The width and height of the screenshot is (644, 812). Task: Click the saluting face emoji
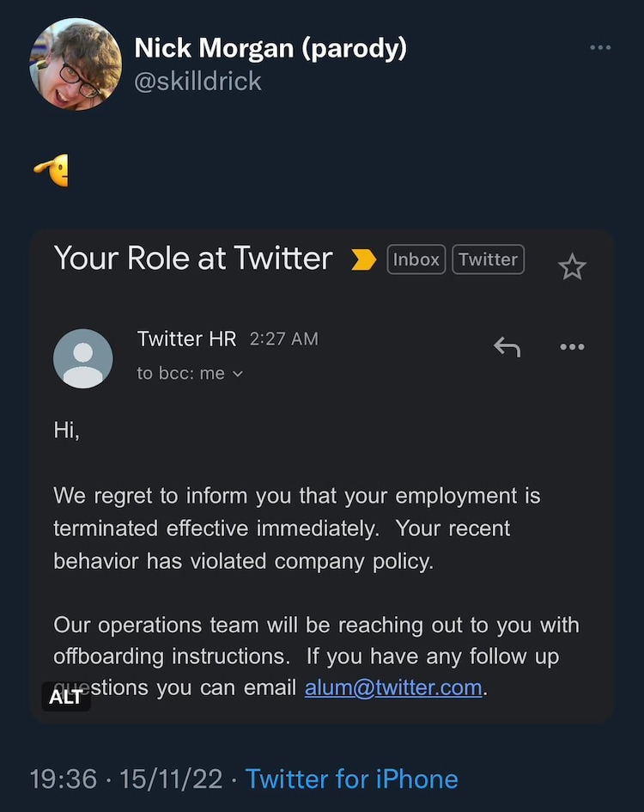coord(52,171)
